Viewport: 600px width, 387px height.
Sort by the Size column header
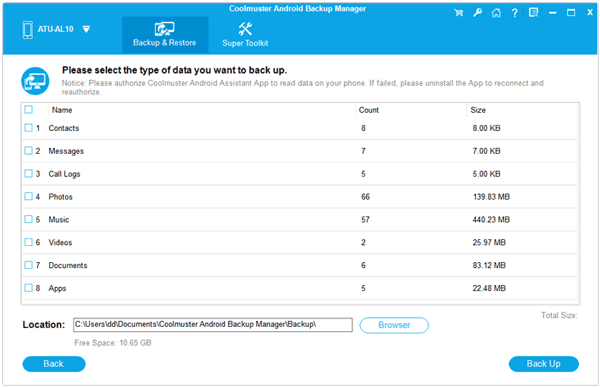tap(478, 110)
